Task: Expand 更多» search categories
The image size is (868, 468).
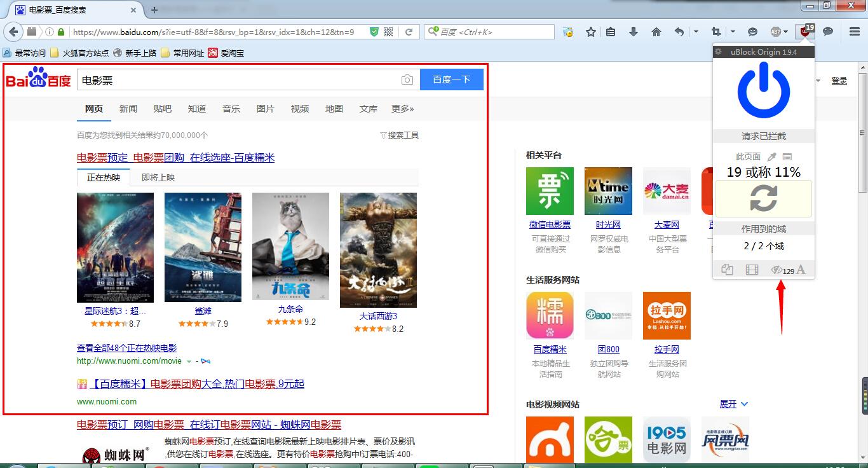Action: click(403, 109)
